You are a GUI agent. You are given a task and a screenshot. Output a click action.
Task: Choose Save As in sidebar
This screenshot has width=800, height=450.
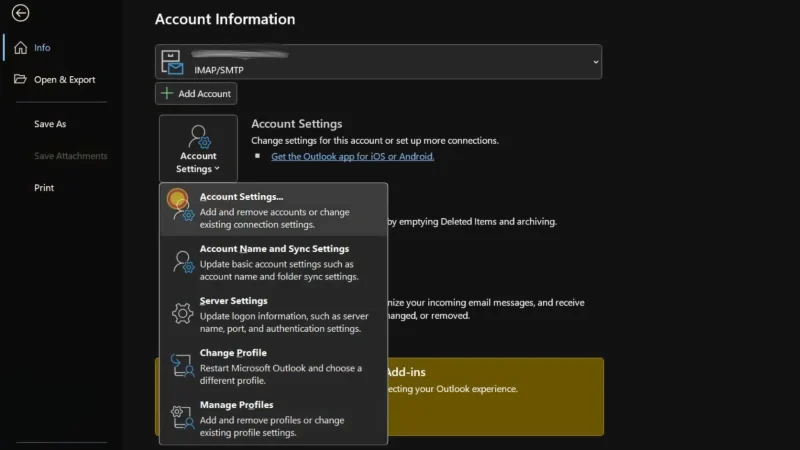tap(50, 124)
